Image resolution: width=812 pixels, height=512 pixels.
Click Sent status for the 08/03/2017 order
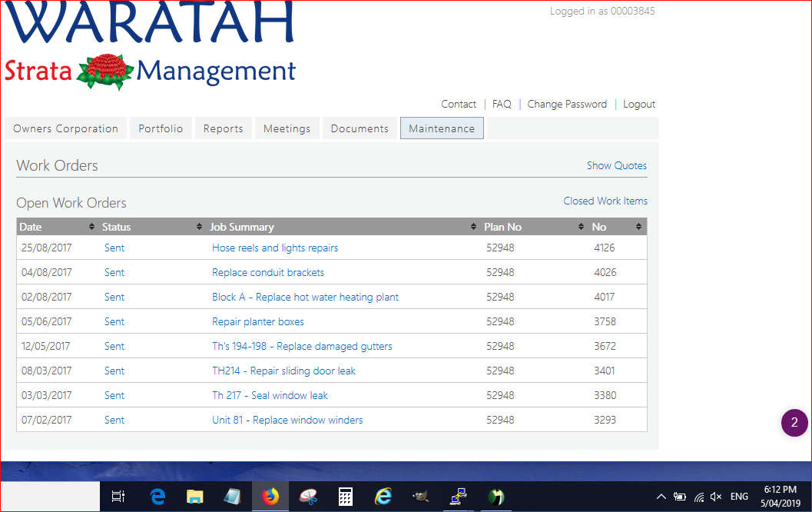114,371
